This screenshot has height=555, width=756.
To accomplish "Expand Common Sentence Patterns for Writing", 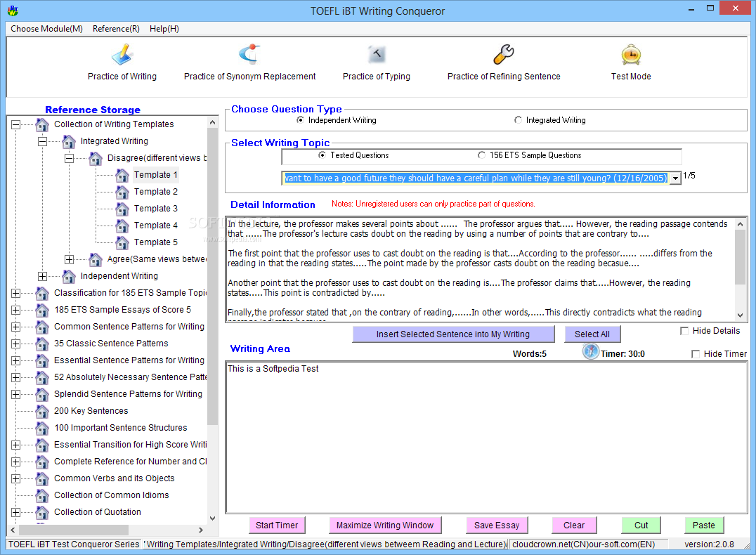I will (16, 327).
